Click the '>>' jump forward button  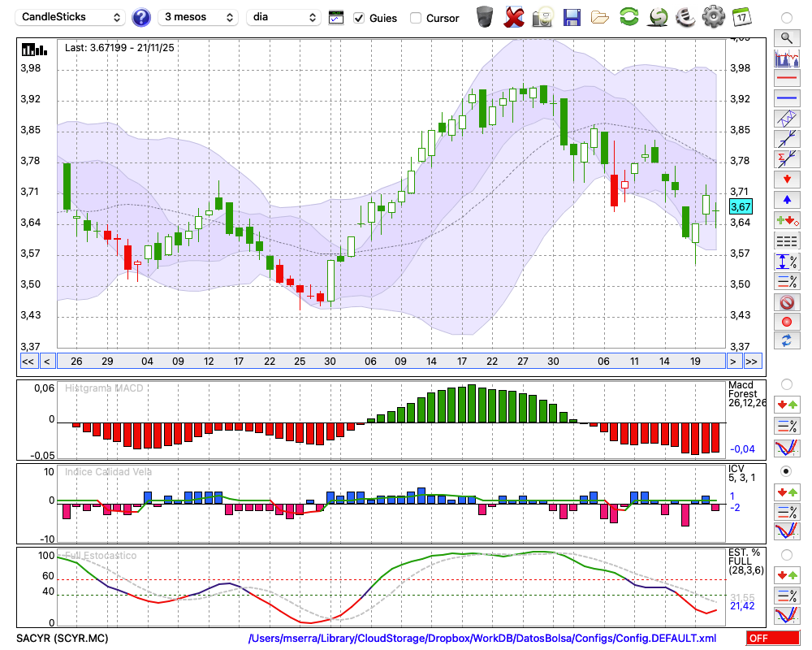coord(753,362)
